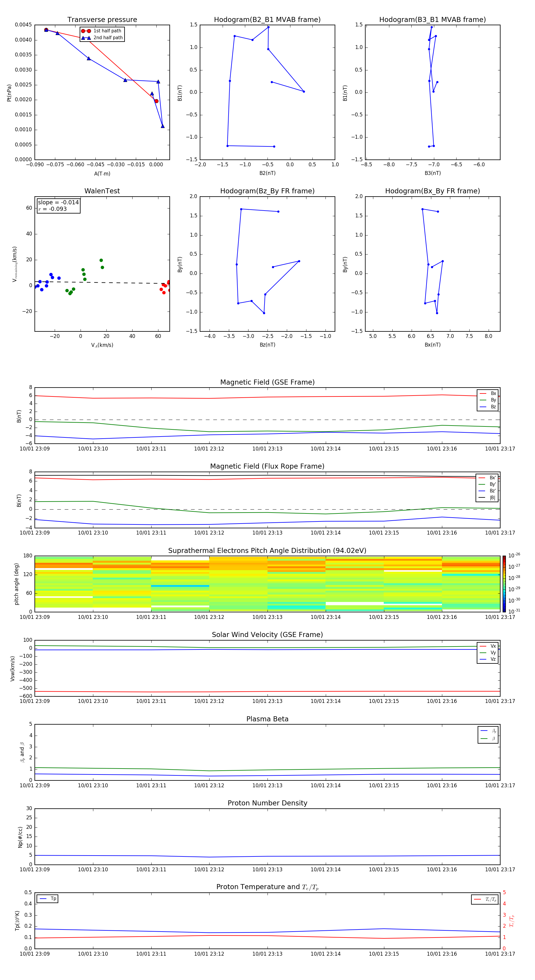The width and height of the screenshot is (535, 980).
Task: Click the 'Te/Tp' legend box in temperature plot
Action: pos(485,899)
